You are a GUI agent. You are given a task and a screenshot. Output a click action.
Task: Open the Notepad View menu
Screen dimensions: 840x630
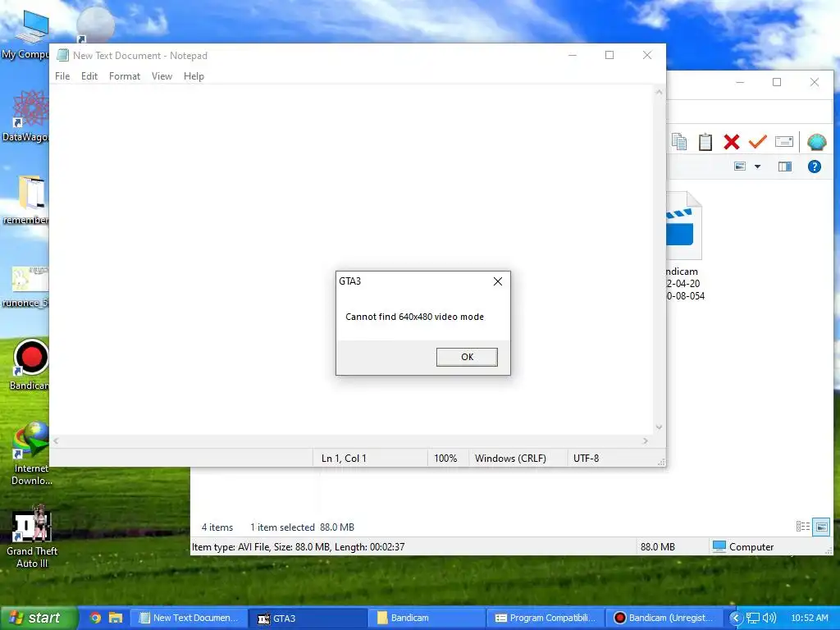coord(162,76)
